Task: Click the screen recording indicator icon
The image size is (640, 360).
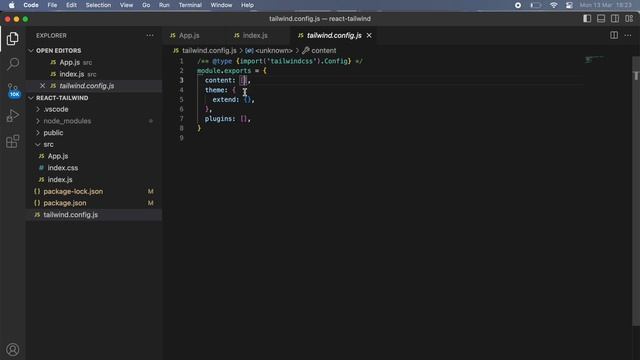Action: tap(518, 5)
